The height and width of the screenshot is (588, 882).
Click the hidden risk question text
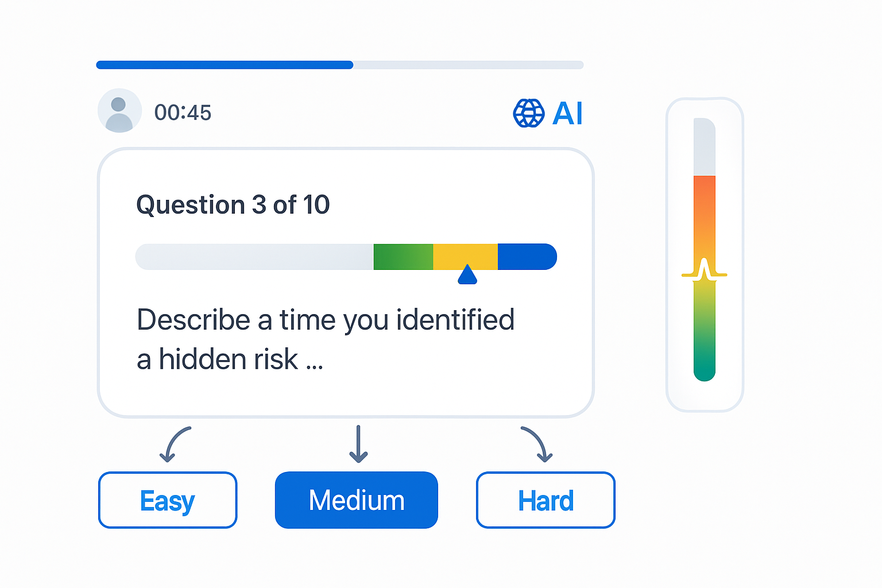coord(325,339)
